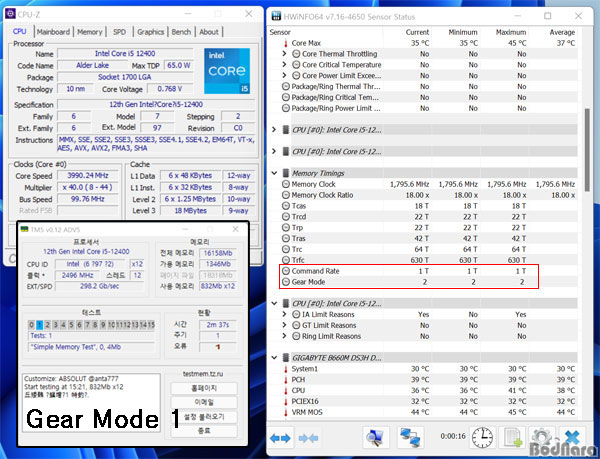
Task: Collapse the GIGABYTE B660M DS3H group
Action: pyautogui.click(x=274, y=358)
